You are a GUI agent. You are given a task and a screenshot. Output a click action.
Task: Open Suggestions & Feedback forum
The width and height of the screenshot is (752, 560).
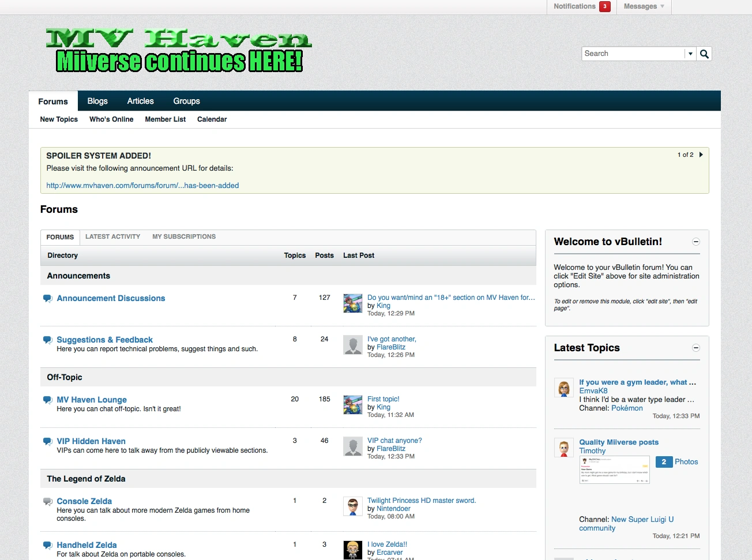coord(104,340)
